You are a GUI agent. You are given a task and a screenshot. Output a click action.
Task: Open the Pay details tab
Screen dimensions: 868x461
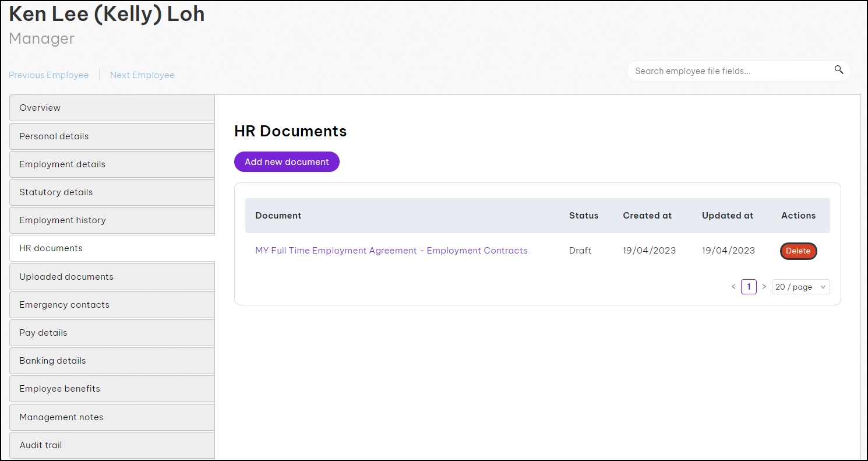click(x=112, y=333)
